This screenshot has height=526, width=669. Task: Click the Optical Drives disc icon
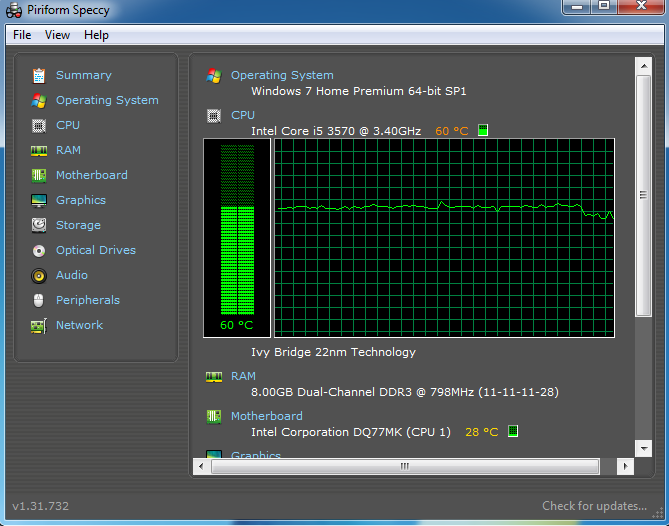39,251
